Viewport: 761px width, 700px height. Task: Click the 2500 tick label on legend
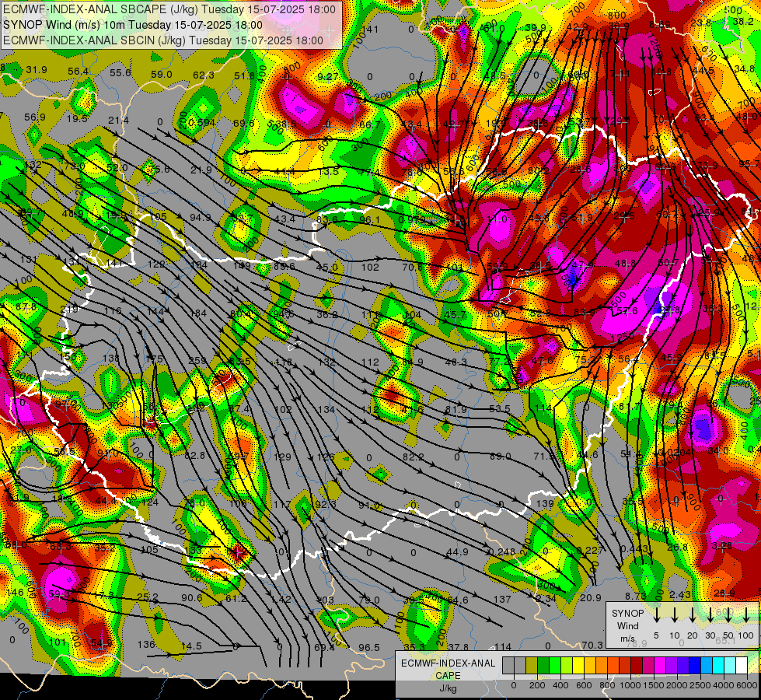[x=700, y=685]
